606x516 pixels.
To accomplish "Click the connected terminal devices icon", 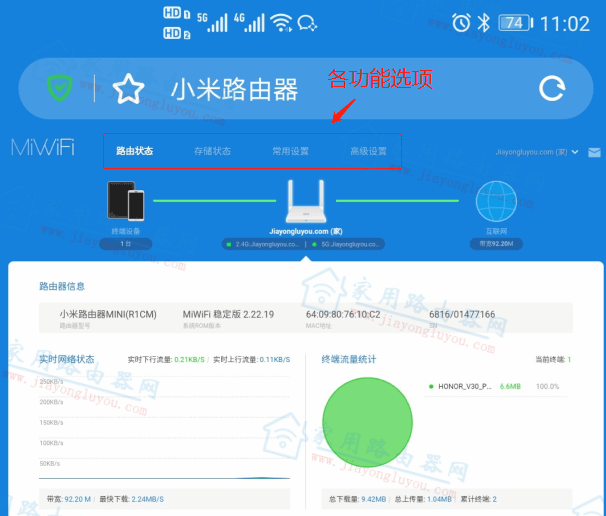I will [126, 205].
